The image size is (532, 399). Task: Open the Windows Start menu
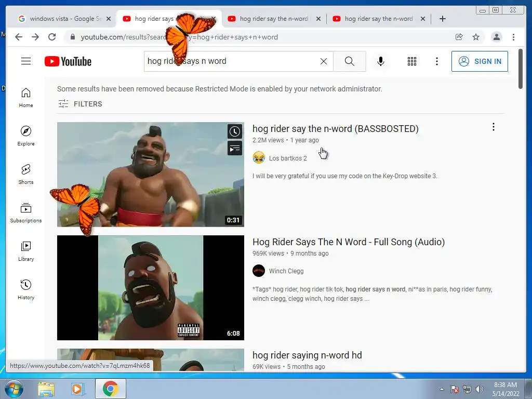(x=14, y=389)
